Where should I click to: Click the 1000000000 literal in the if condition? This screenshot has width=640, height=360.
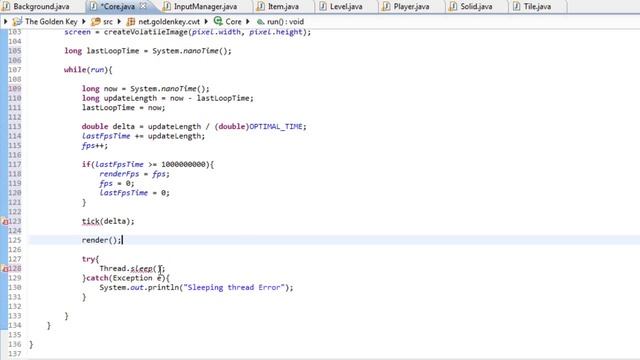coord(183,164)
